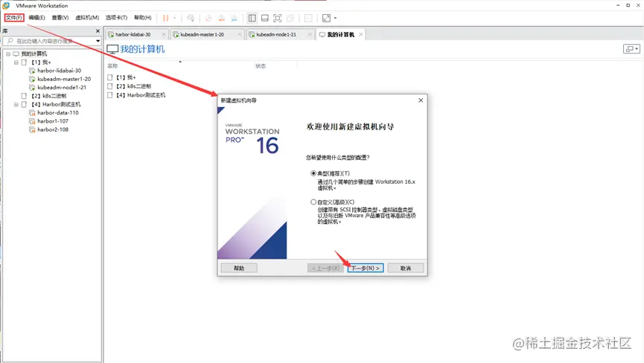Sort by the 名称 column header
The width and height of the screenshot is (644, 363).
(112, 66)
